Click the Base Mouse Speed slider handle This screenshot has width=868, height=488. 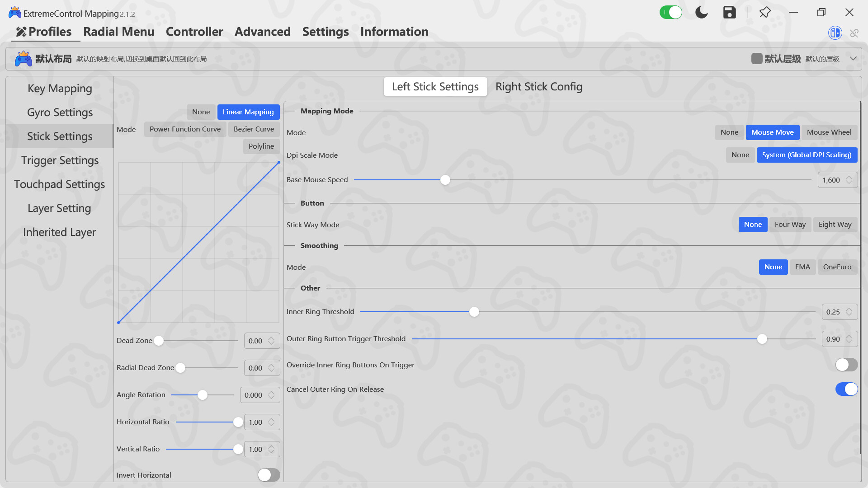click(x=445, y=179)
